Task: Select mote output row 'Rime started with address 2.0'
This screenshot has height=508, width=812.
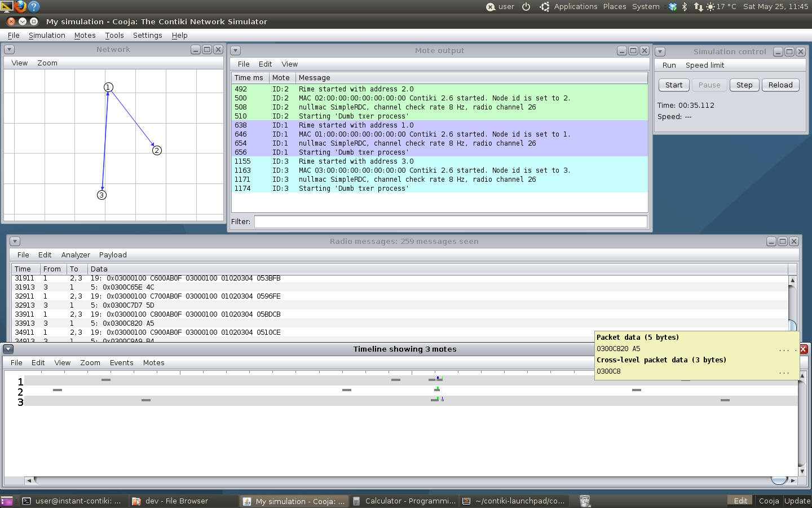Action: point(440,89)
